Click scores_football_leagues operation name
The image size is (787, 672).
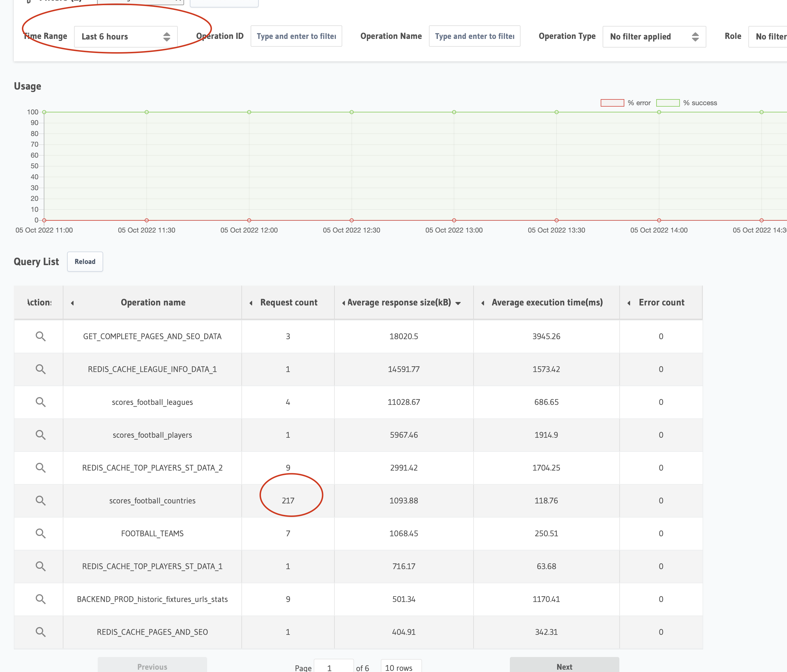point(152,402)
